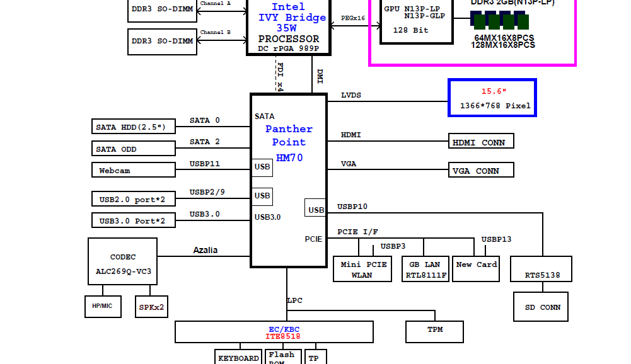Click the EC/KBC ITE8518 block

[274, 332]
